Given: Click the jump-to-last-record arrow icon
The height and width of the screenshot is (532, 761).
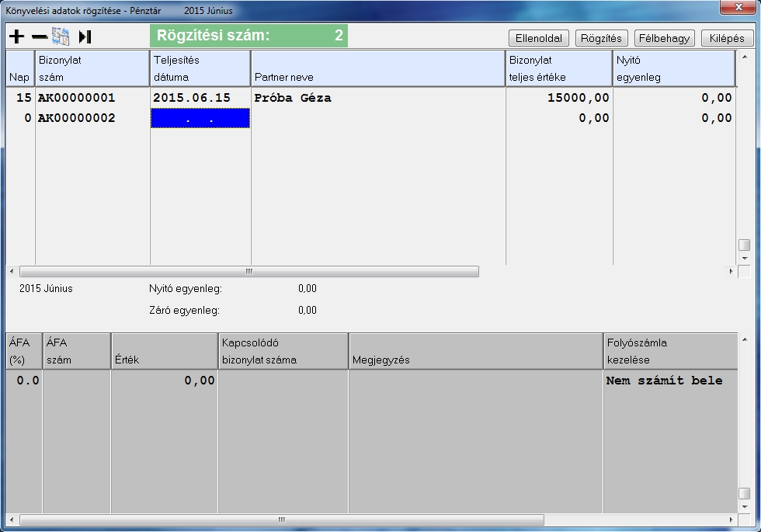Looking at the screenshot, I should pyautogui.click(x=85, y=37).
